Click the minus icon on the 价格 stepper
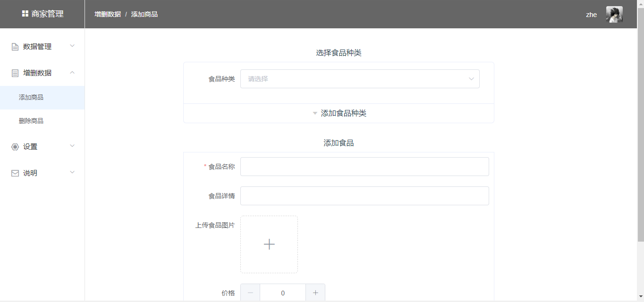 point(250,293)
